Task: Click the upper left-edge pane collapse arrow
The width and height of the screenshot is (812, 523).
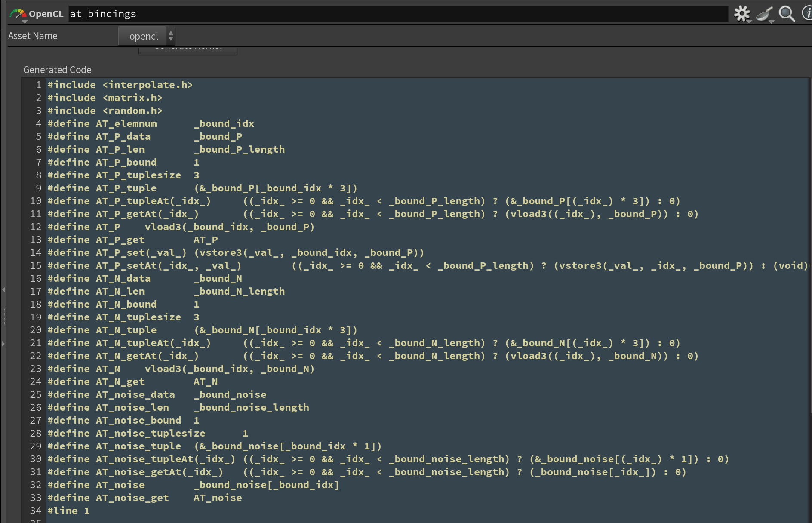Action: coord(3,290)
